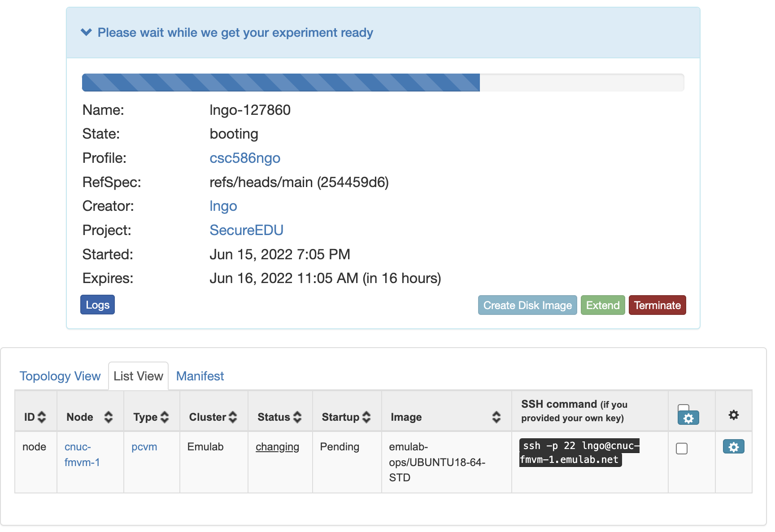This screenshot has width=775, height=532.
Task: Switch to the Topology View tab
Action: pos(60,376)
